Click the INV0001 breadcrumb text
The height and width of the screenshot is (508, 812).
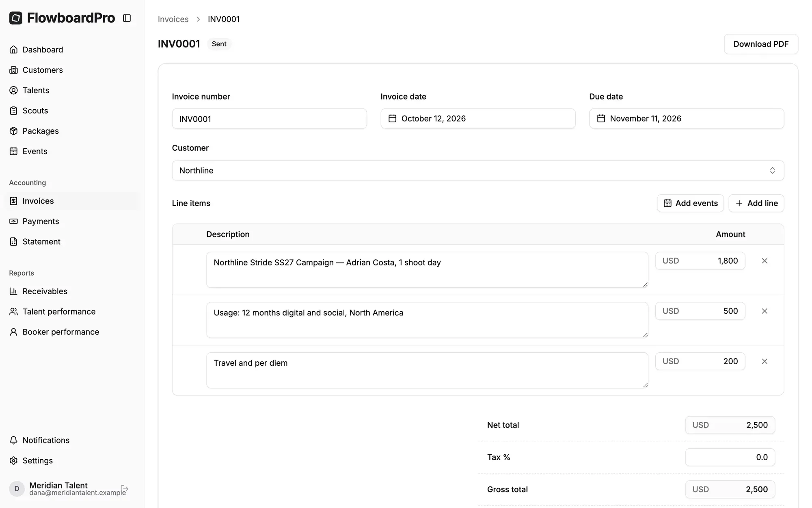(224, 19)
